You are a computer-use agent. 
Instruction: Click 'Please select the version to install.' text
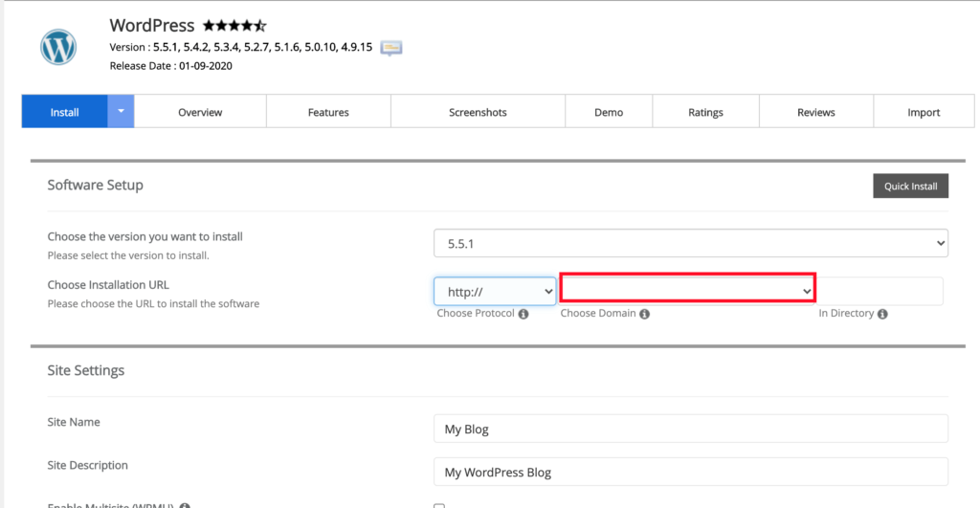tap(128, 254)
